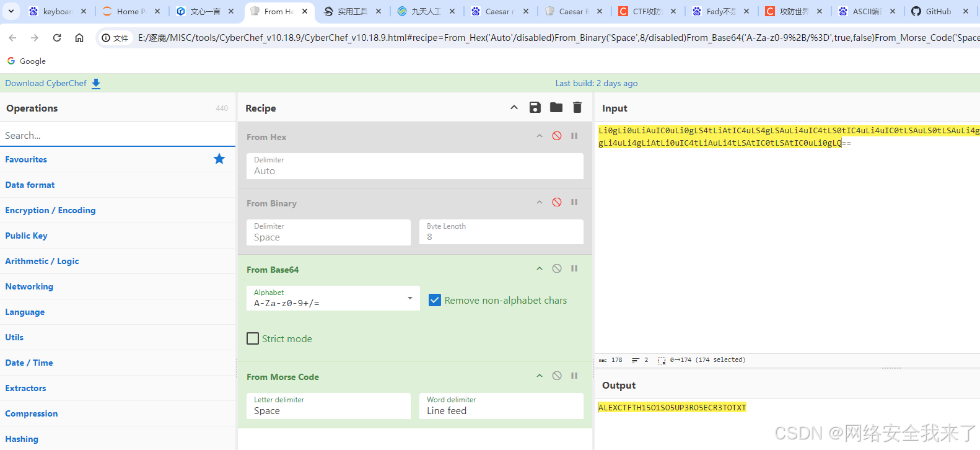The image size is (980, 450).
Task: Open browser home page
Action: [x=79, y=38]
